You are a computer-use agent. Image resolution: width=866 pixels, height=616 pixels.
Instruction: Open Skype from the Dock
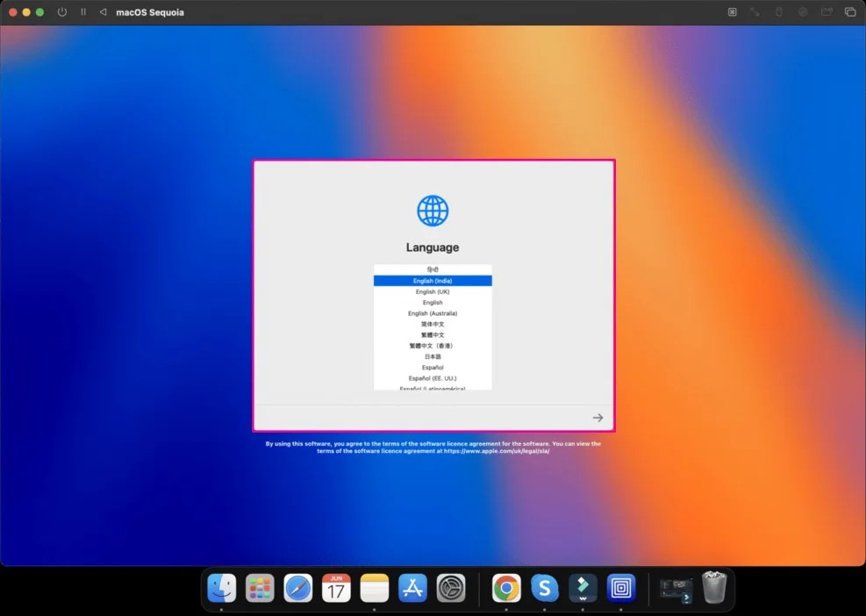(544, 588)
